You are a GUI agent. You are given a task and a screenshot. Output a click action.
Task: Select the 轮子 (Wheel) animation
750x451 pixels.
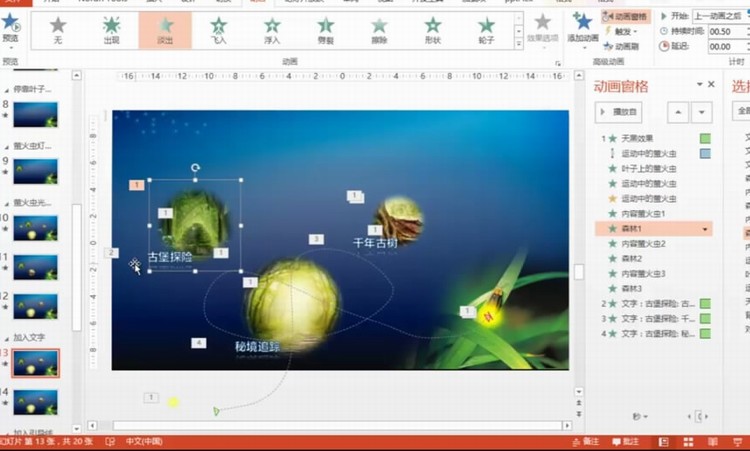486,30
